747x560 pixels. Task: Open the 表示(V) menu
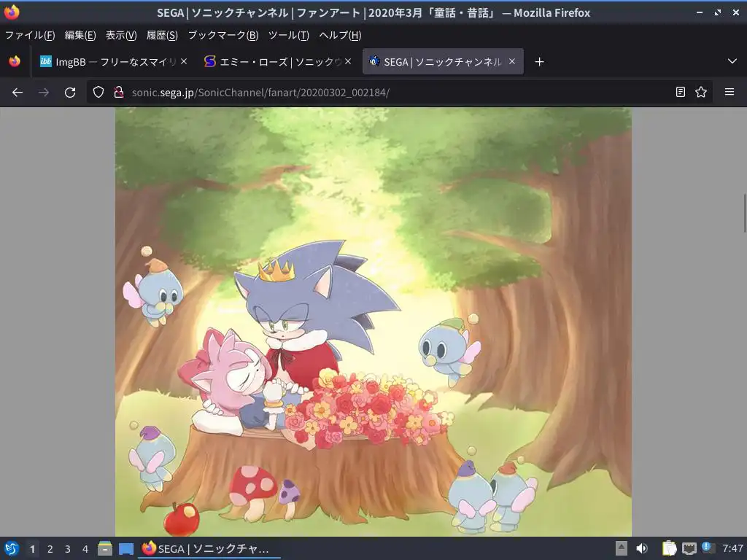pos(121,35)
